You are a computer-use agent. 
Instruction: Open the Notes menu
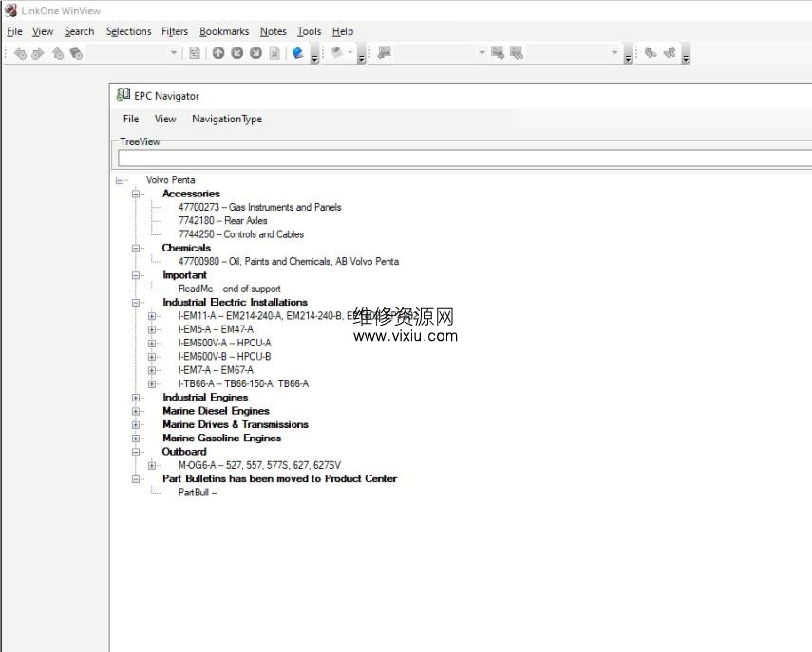273,31
